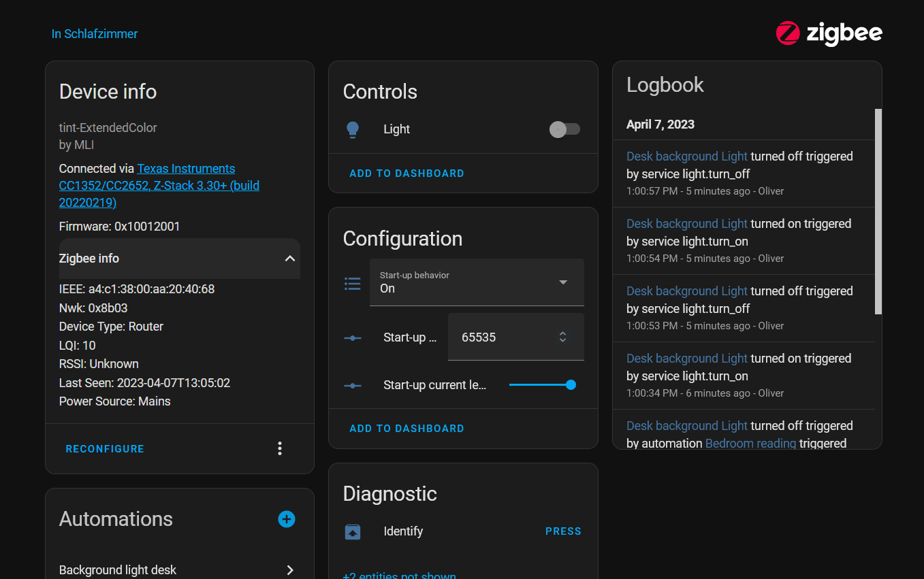924x579 pixels.
Task: Collapse the Zigbee info section
Action: pyautogui.click(x=289, y=259)
